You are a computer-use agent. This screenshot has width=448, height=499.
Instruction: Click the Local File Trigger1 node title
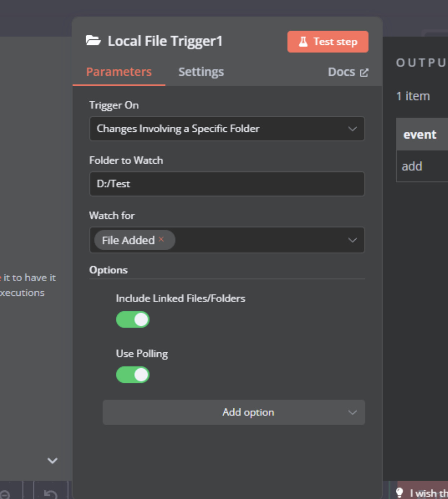coord(165,41)
